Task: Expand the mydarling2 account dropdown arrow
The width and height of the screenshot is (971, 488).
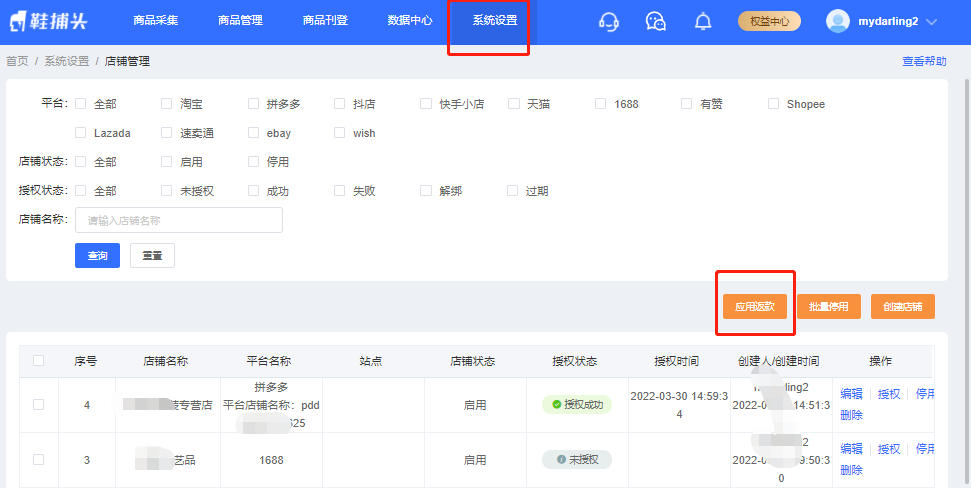Action: 932,22
